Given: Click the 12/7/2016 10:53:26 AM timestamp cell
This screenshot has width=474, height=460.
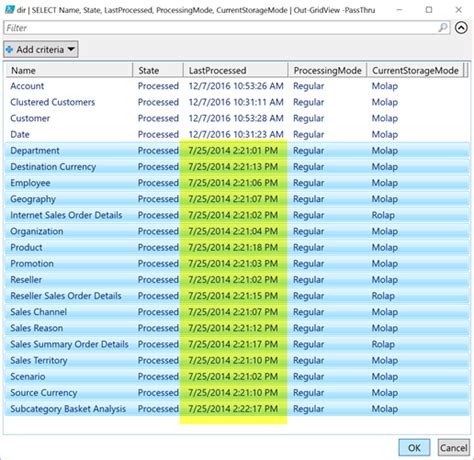Looking at the screenshot, I should (x=236, y=86).
